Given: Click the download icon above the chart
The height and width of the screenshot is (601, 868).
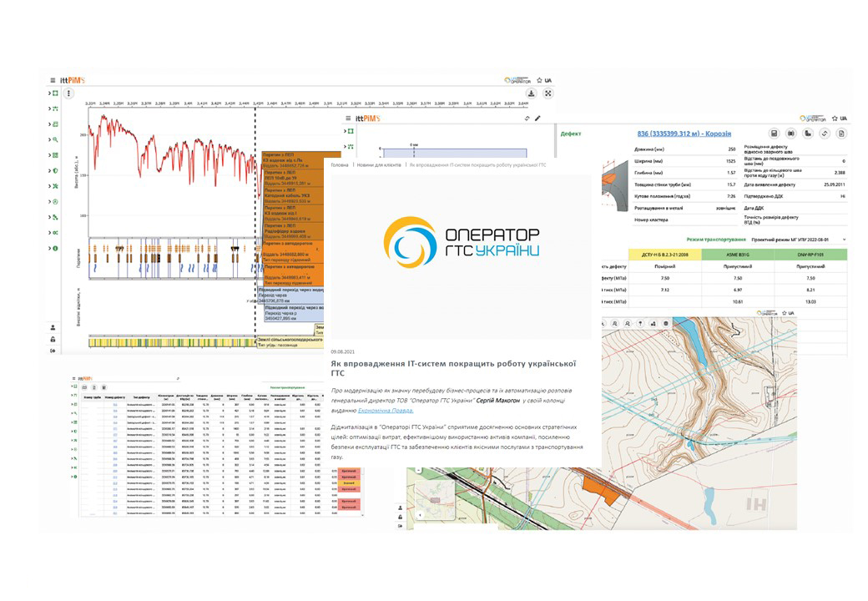Looking at the screenshot, I should [x=532, y=93].
